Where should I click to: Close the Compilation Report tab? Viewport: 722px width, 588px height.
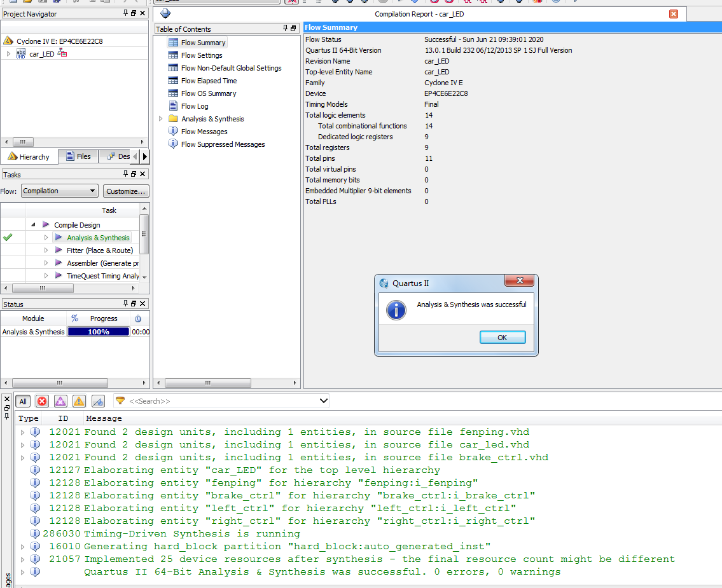pos(674,14)
